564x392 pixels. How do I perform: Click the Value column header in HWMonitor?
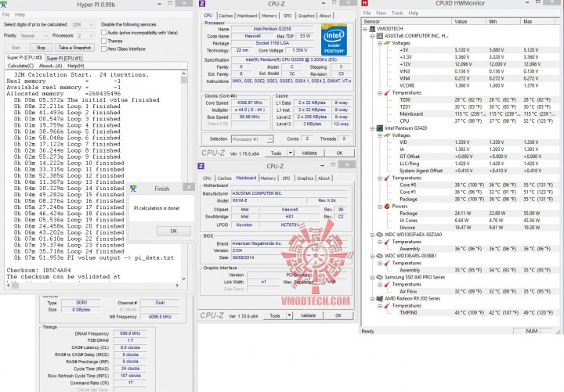[468, 22]
